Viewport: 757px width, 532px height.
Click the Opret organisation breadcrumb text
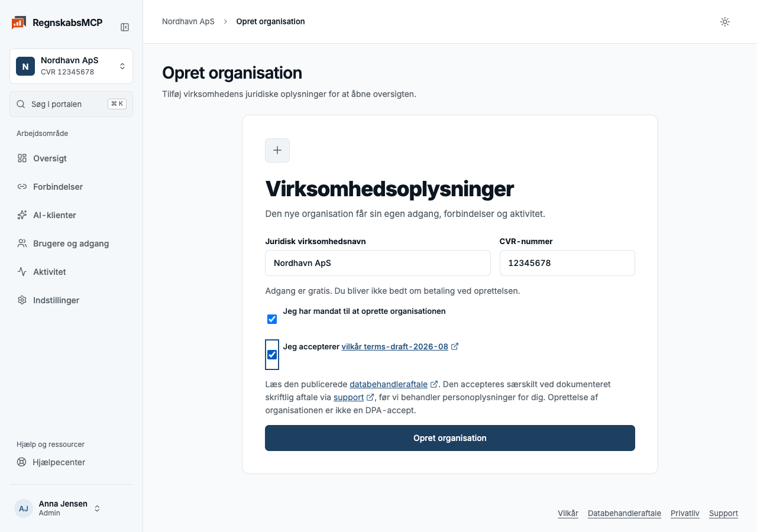point(270,22)
